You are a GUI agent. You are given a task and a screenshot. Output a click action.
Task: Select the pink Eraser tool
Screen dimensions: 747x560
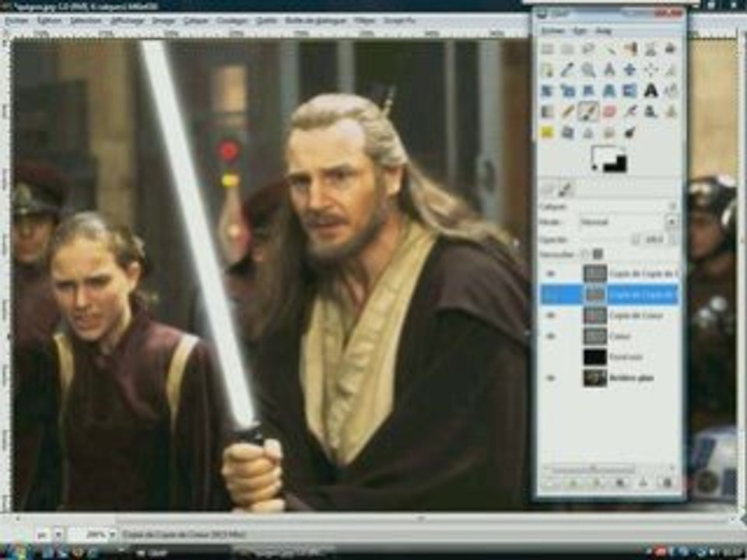[609, 111]
